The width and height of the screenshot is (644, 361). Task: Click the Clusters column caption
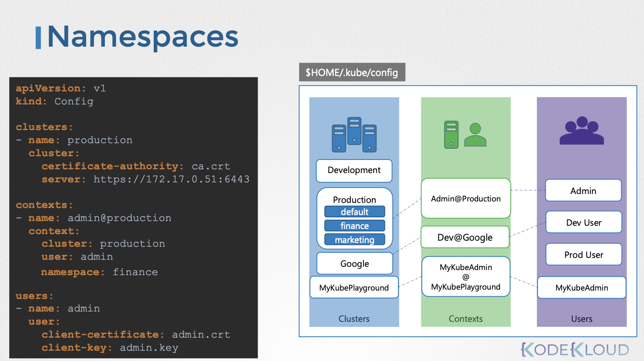pyautogui.click(x=354, y=319)
